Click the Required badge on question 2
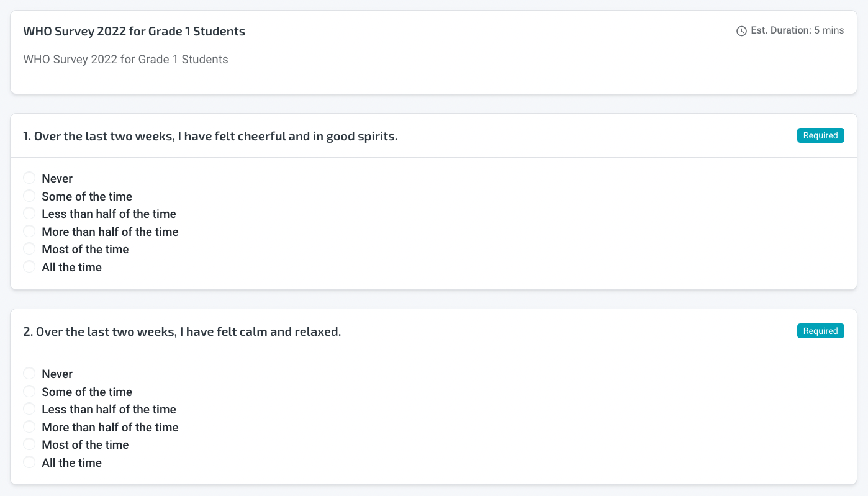This screenshot has width=868, height=496. [x=820, y=331]
